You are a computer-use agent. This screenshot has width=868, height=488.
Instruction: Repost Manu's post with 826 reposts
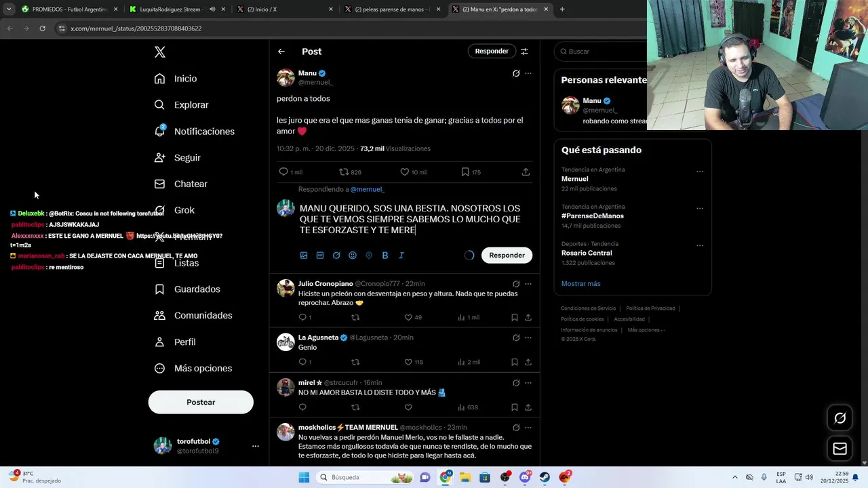[351, 172]
